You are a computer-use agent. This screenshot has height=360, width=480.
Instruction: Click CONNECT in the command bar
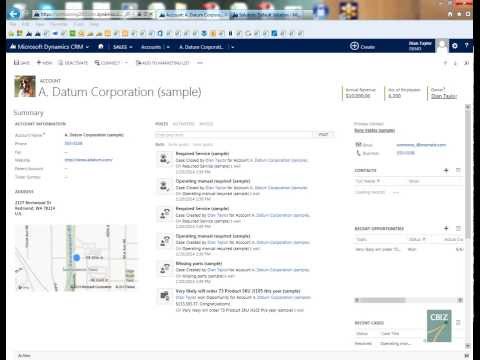click(x=107, y=63)
